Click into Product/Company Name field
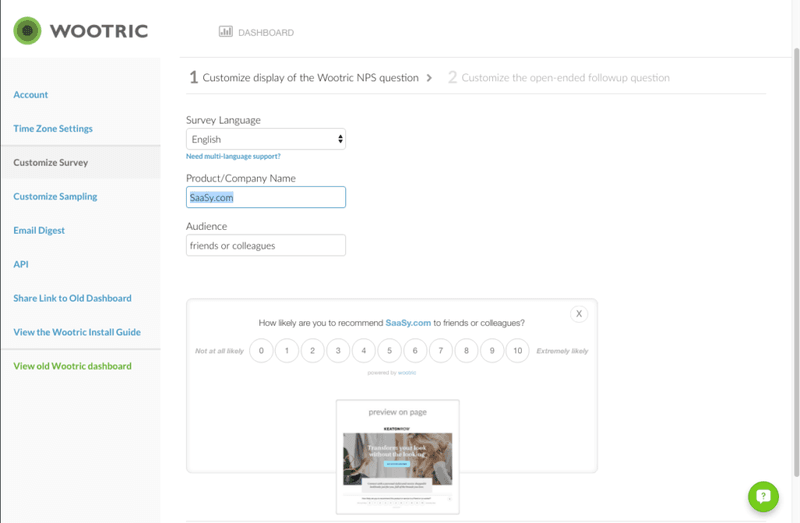 click(266, 198)
